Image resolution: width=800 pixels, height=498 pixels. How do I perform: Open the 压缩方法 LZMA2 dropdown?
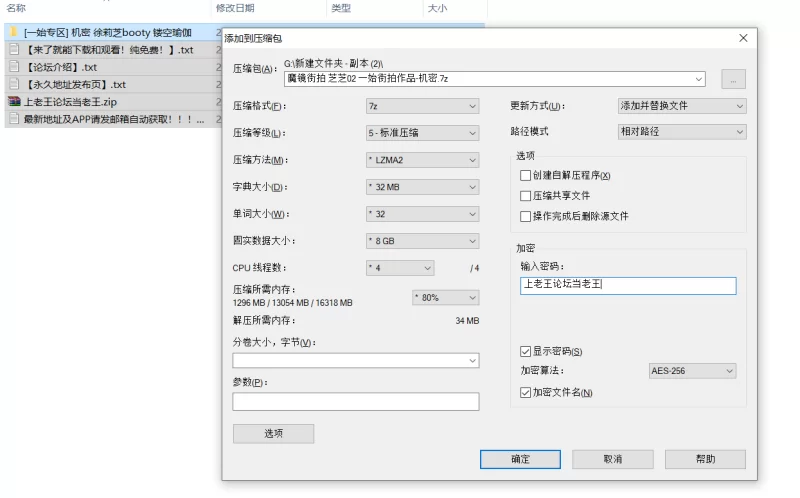(x=422, y=160)
